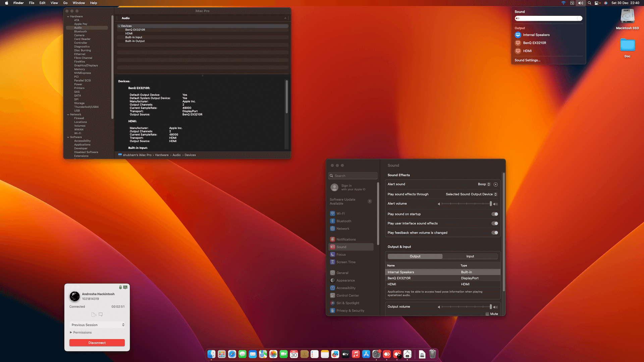Play the Boop alert sound preview

(x=496, y=184)
